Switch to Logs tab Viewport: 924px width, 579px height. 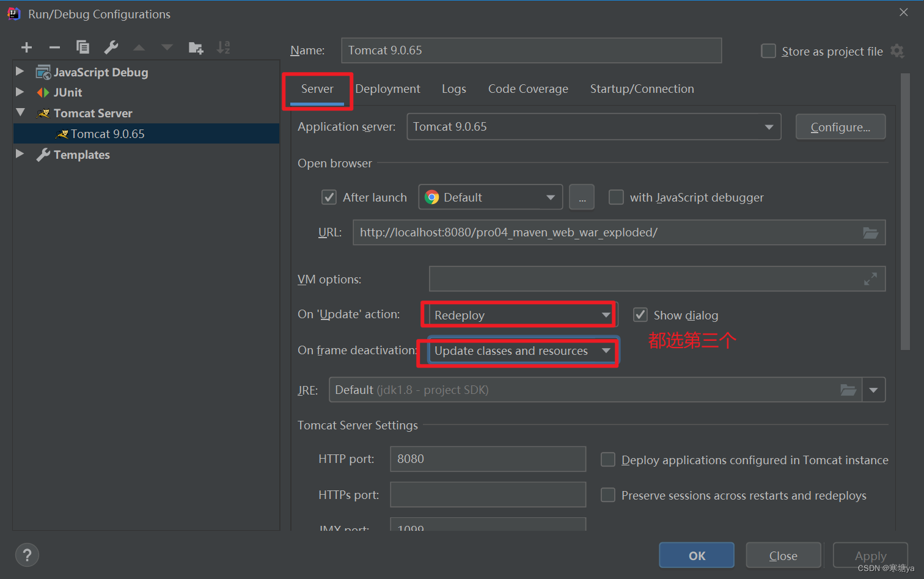click(x=454, y=89)
